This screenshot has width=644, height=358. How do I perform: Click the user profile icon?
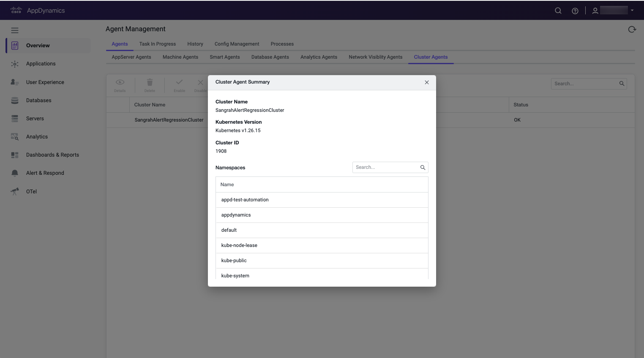tap(595, 11)
